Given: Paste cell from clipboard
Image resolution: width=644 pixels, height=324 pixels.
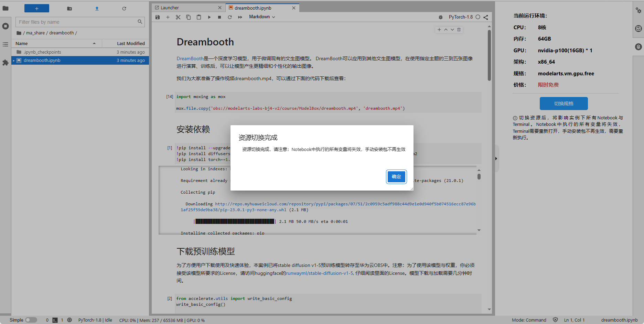Looking at the screenshot, I should pyautogui.click(x=199, y=17).
